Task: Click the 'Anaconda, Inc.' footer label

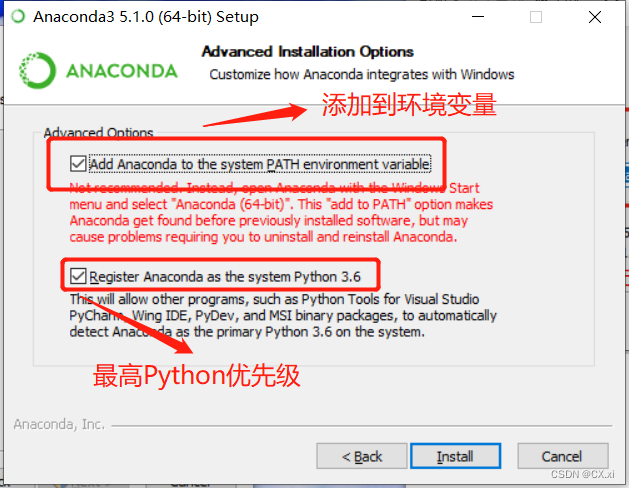Action: [x=59, y=424]
